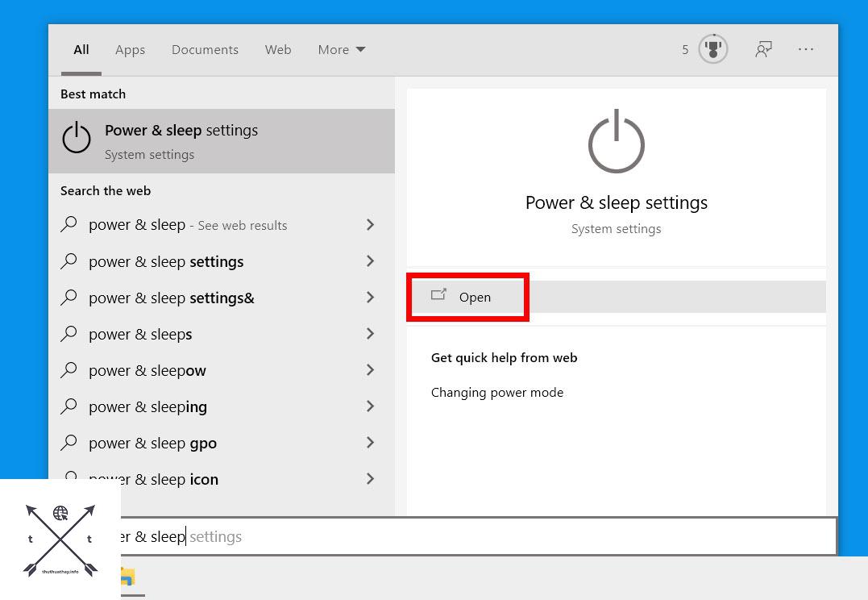The height and width of the screenshot is (600, 868).
Task: Expand the More filter dropdown
Action: (x=341, y=49)
